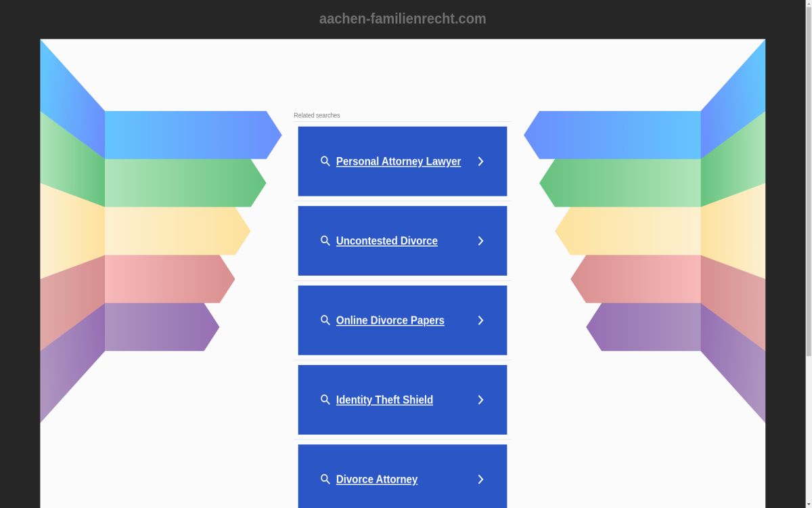Open the Divorce Attorney related search
812x508 pixels.
376,480
